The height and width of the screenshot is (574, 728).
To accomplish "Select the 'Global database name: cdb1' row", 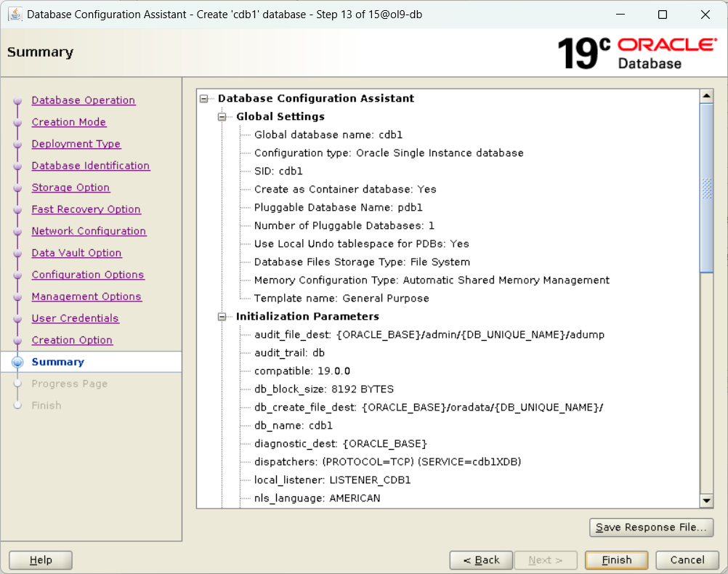I will pos(328,134).
